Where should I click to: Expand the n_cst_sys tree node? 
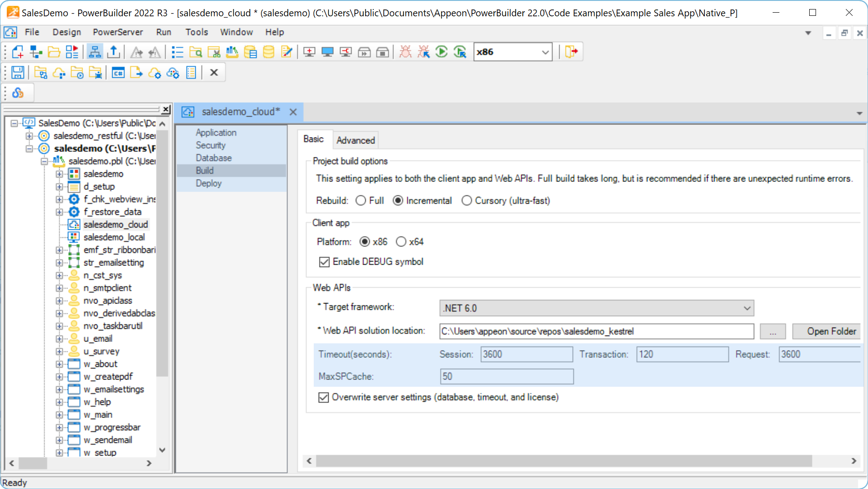[59, 275]
